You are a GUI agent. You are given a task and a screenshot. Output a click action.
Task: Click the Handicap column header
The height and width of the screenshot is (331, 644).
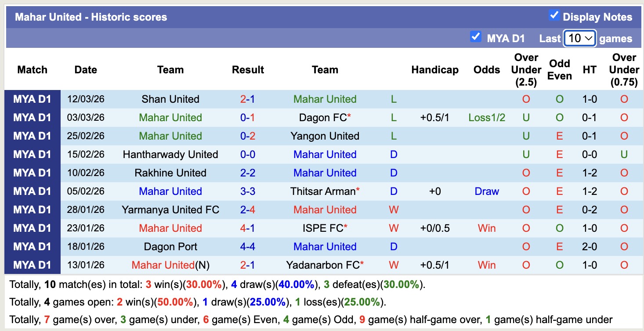pyautogui.click(x=434, y=69)
